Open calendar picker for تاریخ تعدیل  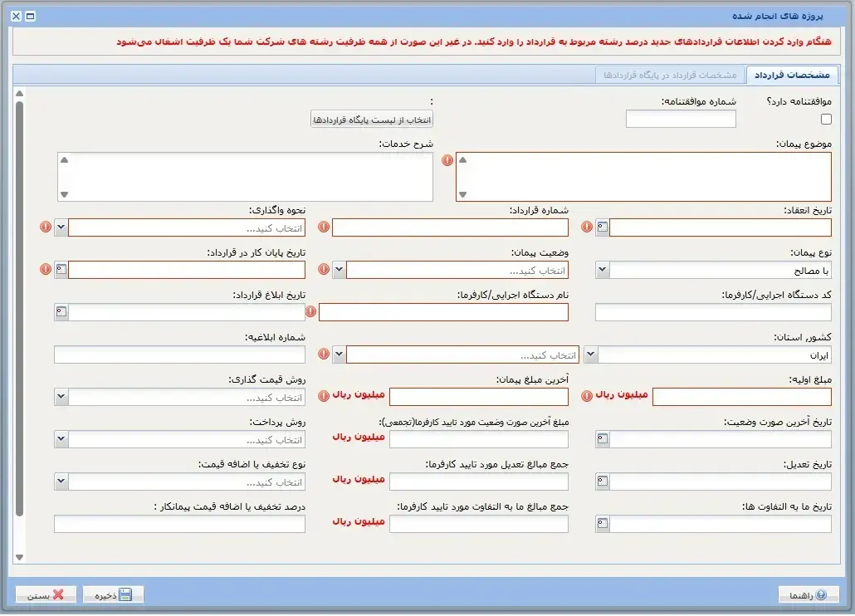click(603, 482)
